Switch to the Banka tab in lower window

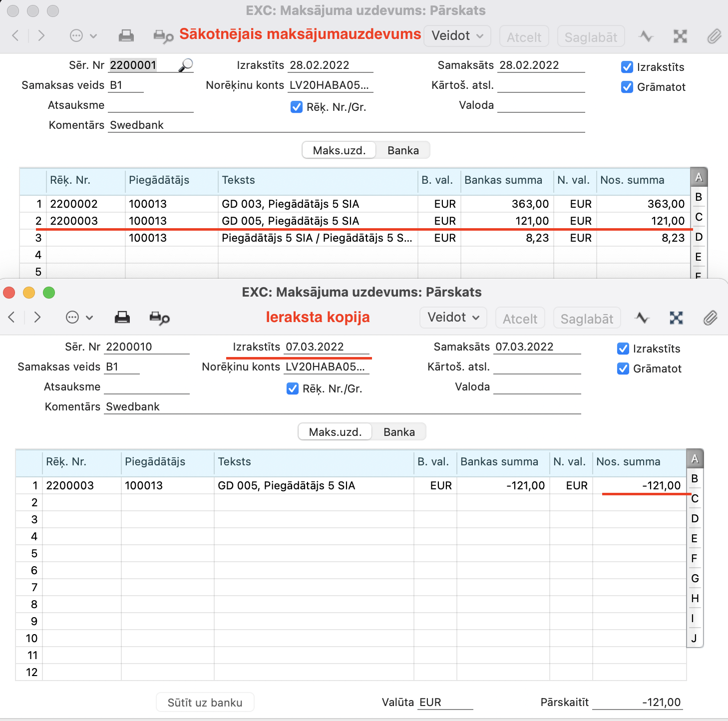click(399, 432)
